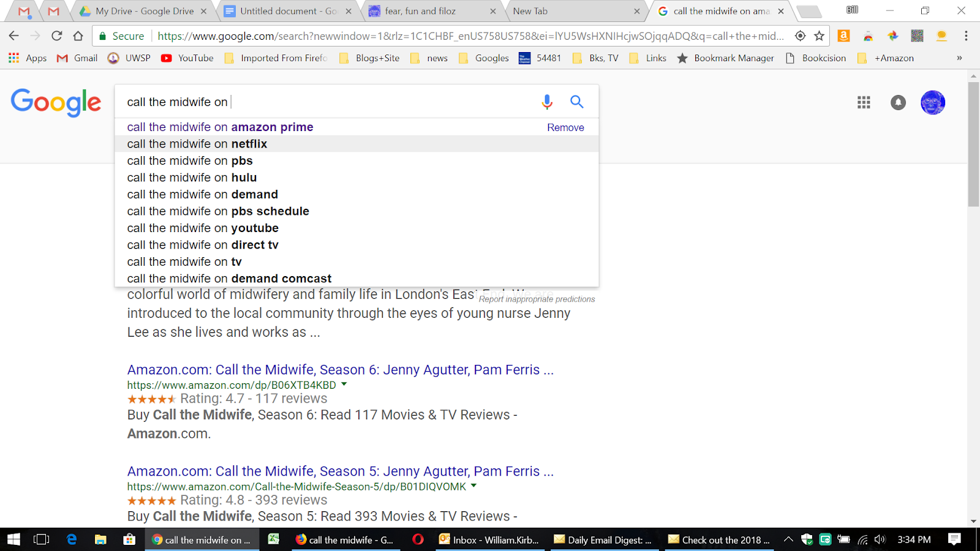This screenshot has height=551, width=980.
Task: Click into the Google search input field
Action: tap(331, 102)
